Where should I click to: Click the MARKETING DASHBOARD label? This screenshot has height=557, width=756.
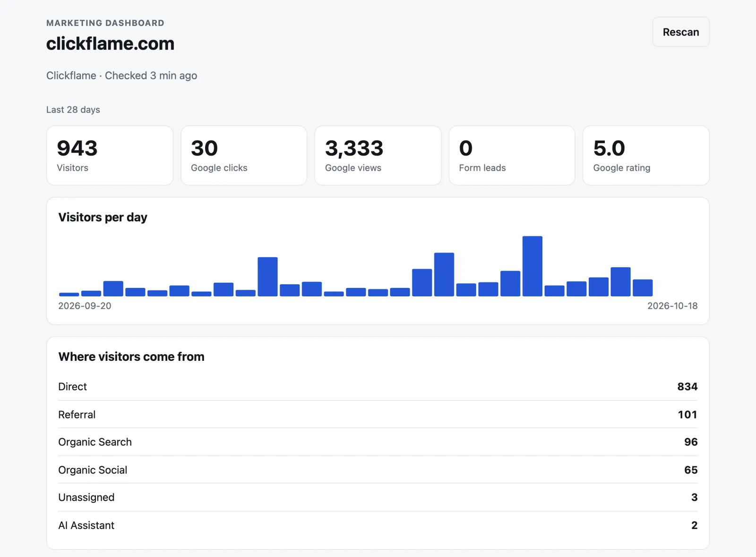pos(105,23)
